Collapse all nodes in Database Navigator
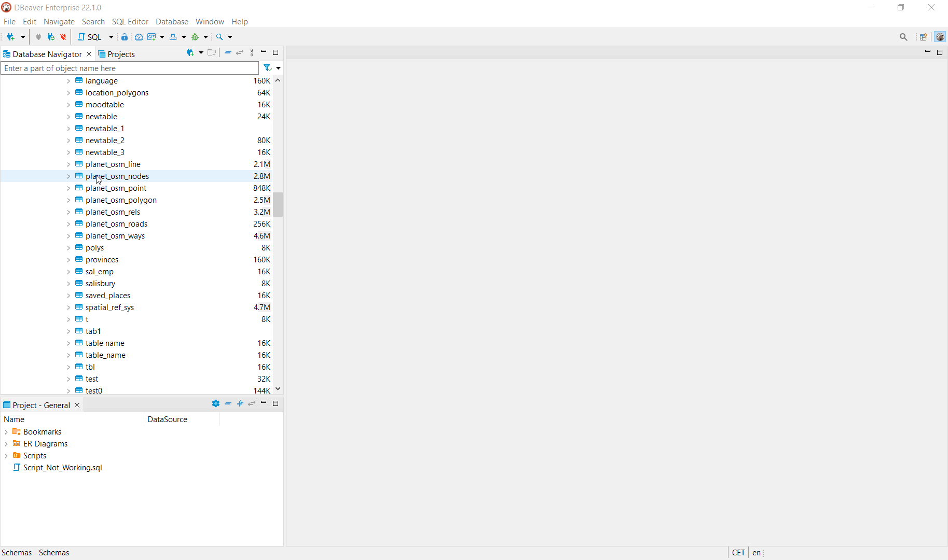948x560 pixels. tap(228, 52)
